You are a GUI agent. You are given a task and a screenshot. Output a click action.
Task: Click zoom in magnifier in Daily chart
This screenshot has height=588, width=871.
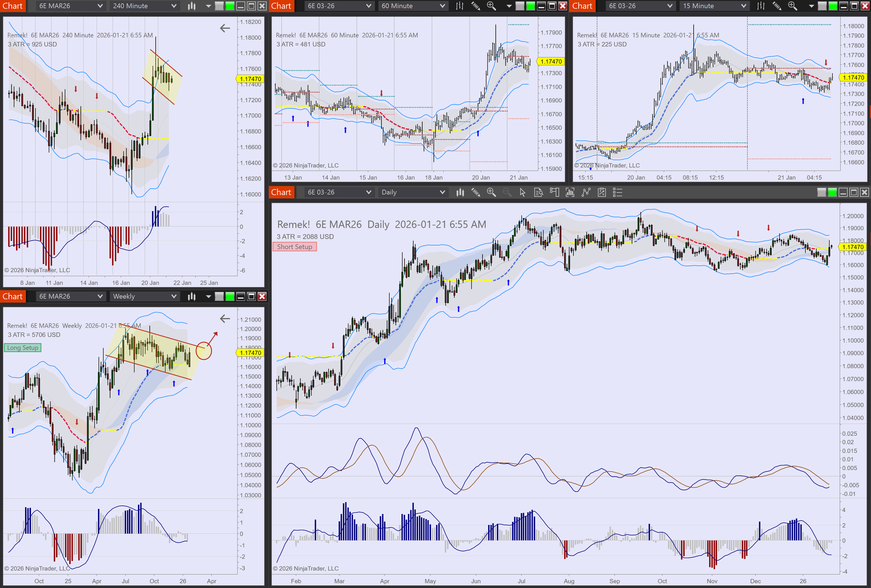(x=491, y=192)
